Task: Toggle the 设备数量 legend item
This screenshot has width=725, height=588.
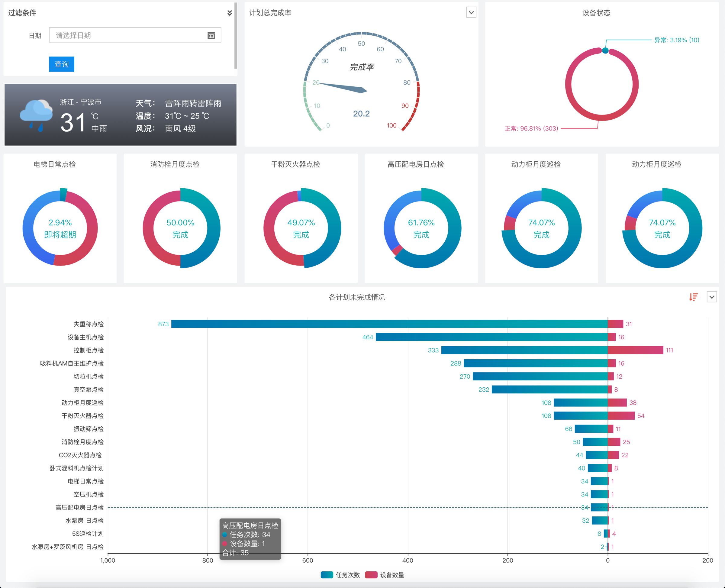Action: [x=385, y=575]
